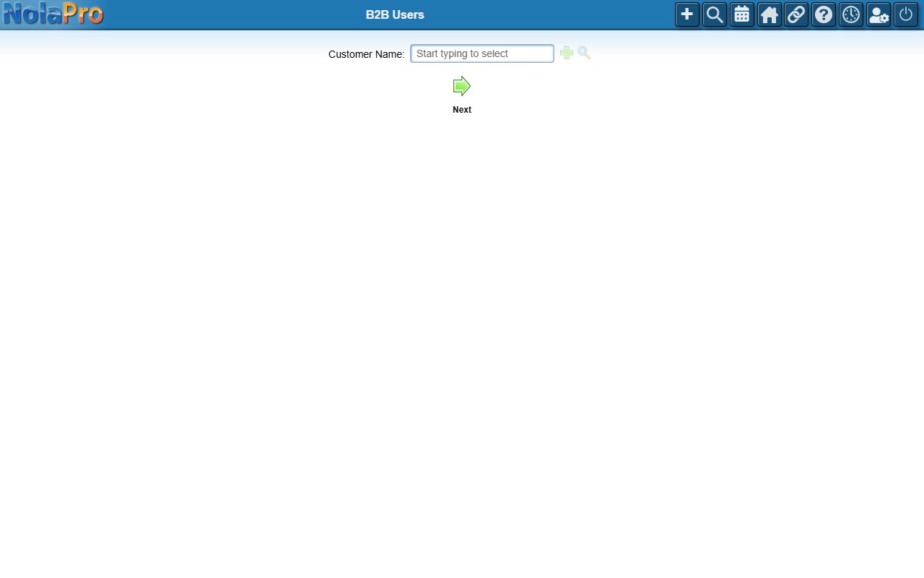This screenshot has width=924, height=578.
Task: Click the Next label
Action: pos(462,110)
